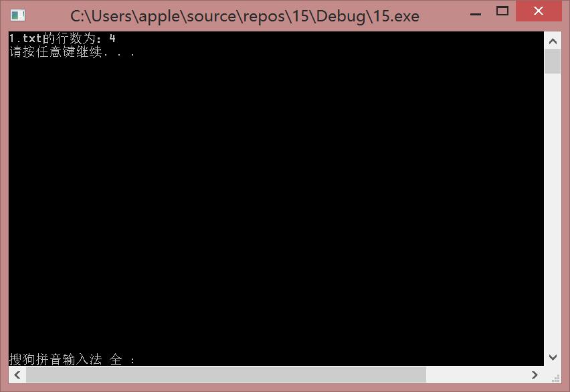Click the horizontal scrollbar thumb
The height and width of the screenshot is (392, 570).
[x=225, y=375]
